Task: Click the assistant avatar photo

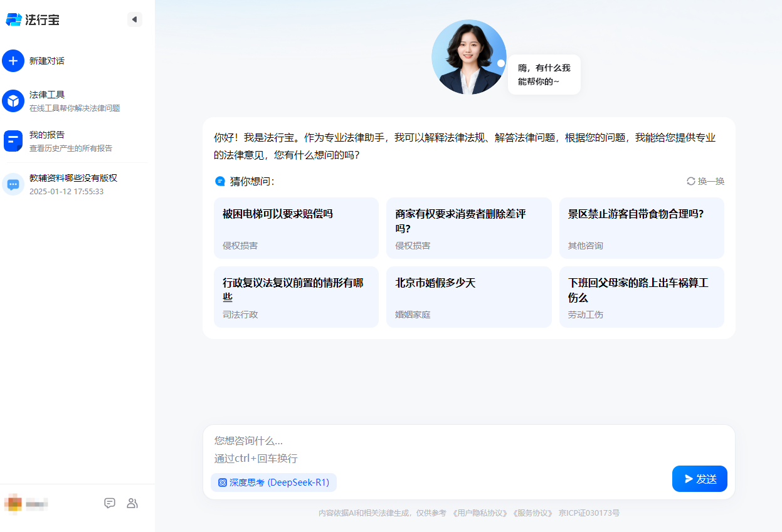Action: pos(468,56)
